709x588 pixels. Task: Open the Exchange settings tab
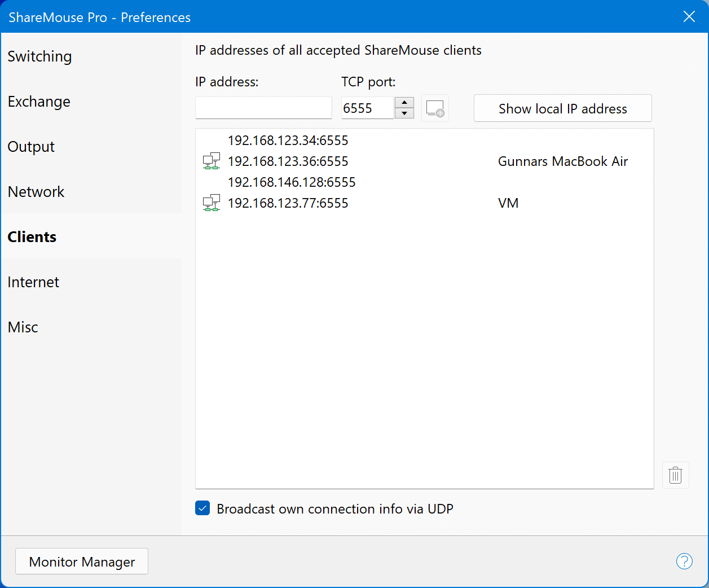pyautogui.click(x=91, y=102)
